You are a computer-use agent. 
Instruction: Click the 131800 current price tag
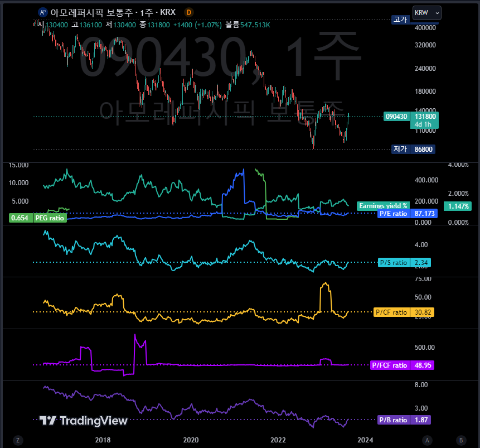[x=425, y=117]
